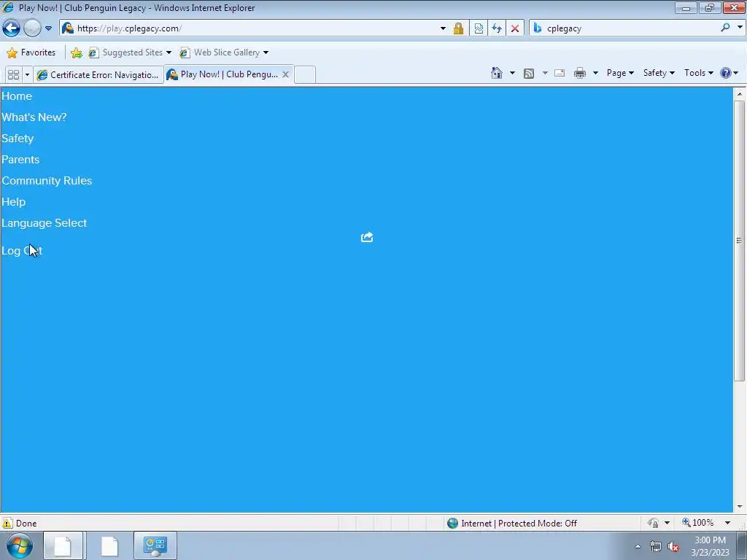
Task: Click Internet Protected Mode status text
Action: (519, 524)
